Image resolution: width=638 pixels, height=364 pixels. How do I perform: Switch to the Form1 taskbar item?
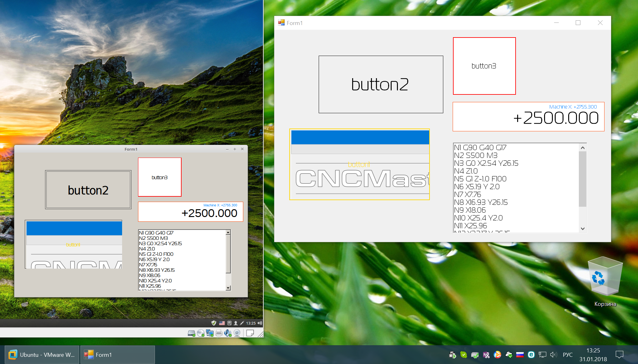pyautogui.click(x=117, y=355)
